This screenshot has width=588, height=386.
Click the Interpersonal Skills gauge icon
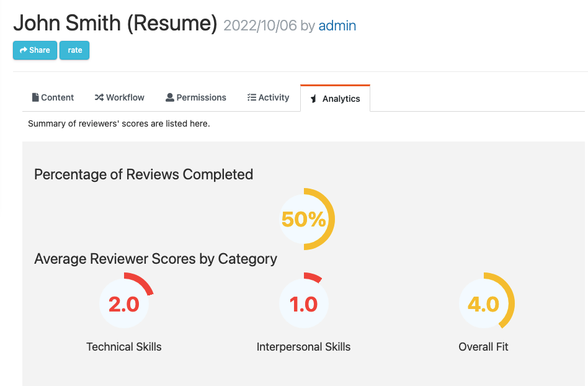[303, 302]
